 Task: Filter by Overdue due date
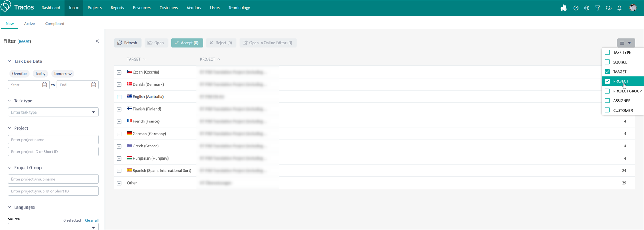19,74
